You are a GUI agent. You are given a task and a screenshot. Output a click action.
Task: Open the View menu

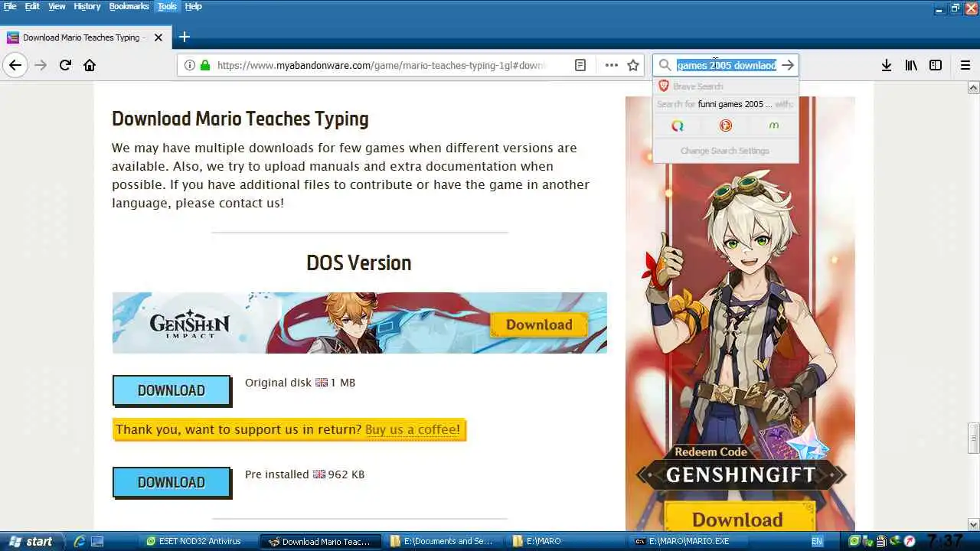pyautogui.click(x=57, y=6)
